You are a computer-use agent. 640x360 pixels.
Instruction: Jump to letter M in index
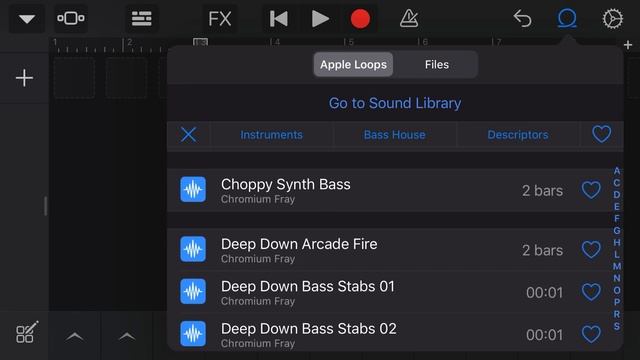tap(617, 266)
